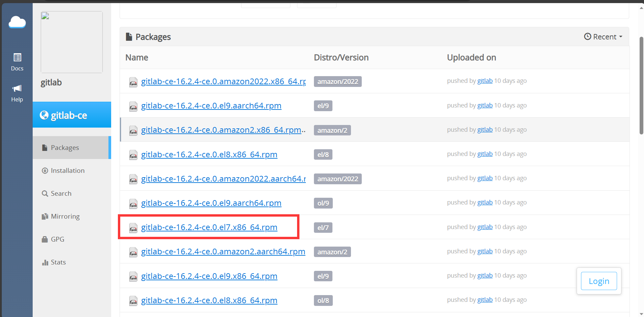Open the Installation sidebar item
Screen dimensions: 644x317
pos(63,170)
